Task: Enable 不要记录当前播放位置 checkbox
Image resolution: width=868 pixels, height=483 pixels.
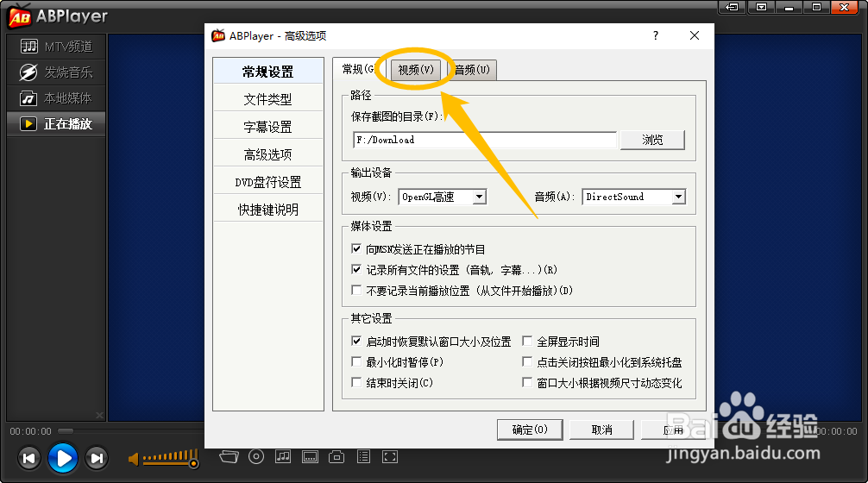Action: [x=356, y=290]
